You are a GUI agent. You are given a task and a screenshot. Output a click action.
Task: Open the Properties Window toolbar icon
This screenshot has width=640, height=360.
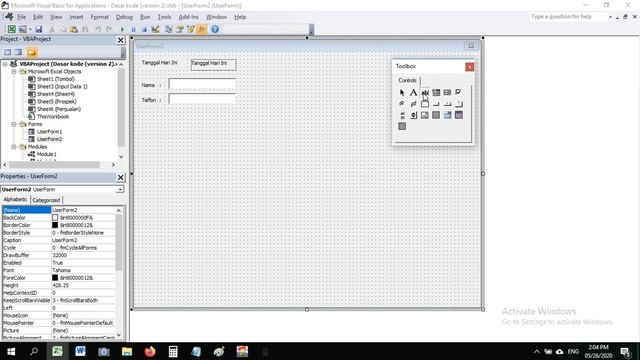(x=180, y=29)
